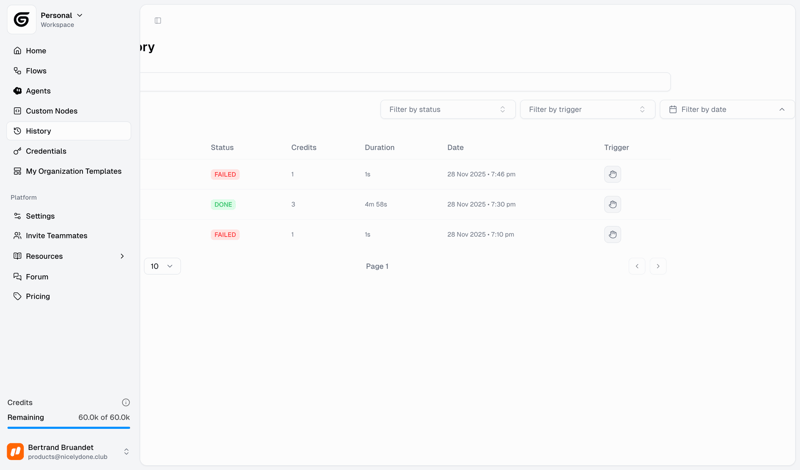This screenshot has height=470, width=800.
Task: Click date 28 Nov 2025 • 7:30 pm
Action: (x=481, y=205)
